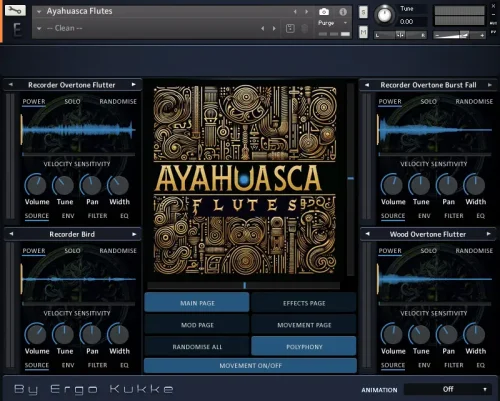Open the instrument info icon
Image resolution: width=500 pixels, height=401 pixels.
[x=343, y=12]
